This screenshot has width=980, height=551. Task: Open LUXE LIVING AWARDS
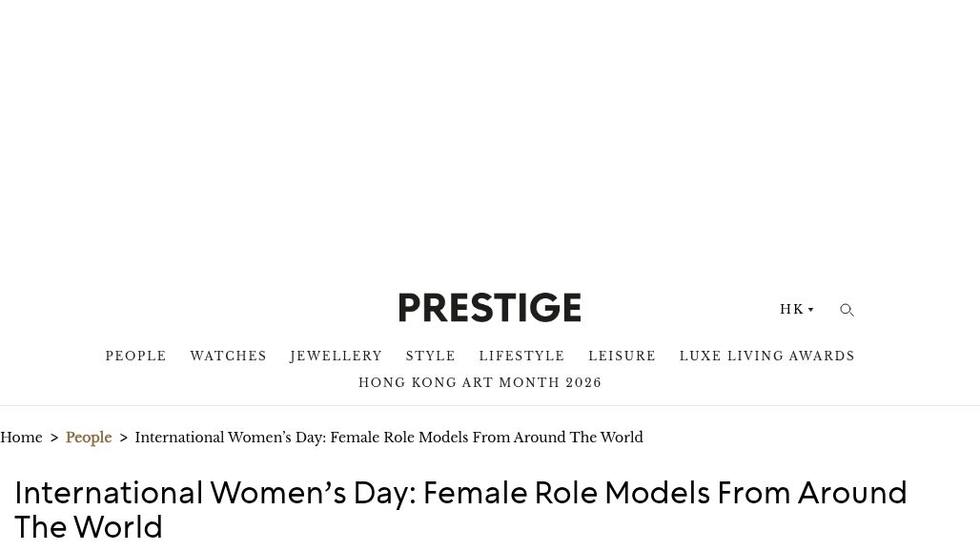pyautogui.click(x=766, y=357)
